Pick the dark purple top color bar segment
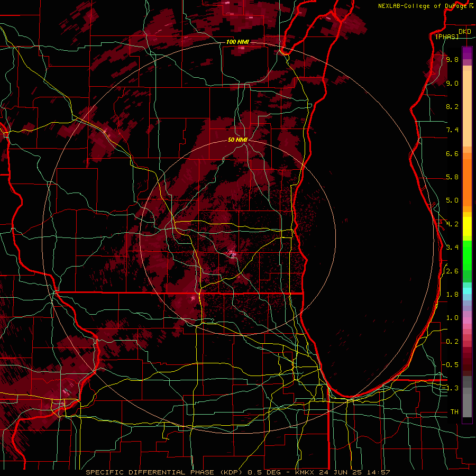This screenshot has width=476, height=476. tap(467, 53)
